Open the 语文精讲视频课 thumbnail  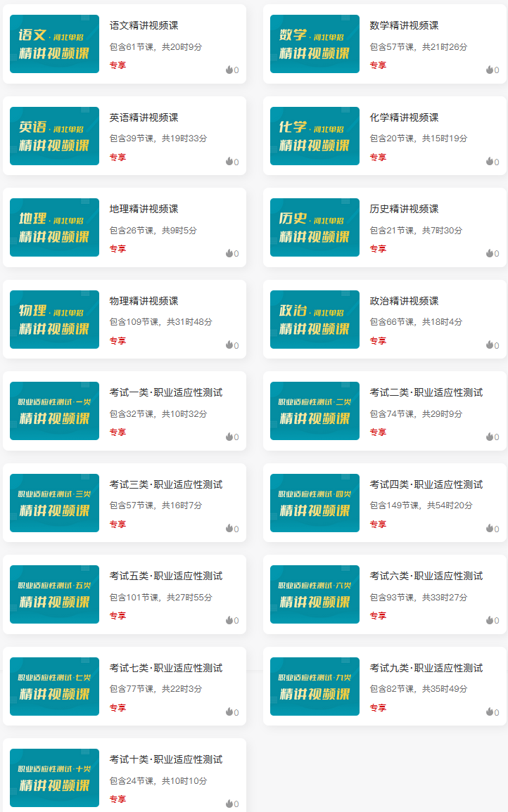point(54,44)
